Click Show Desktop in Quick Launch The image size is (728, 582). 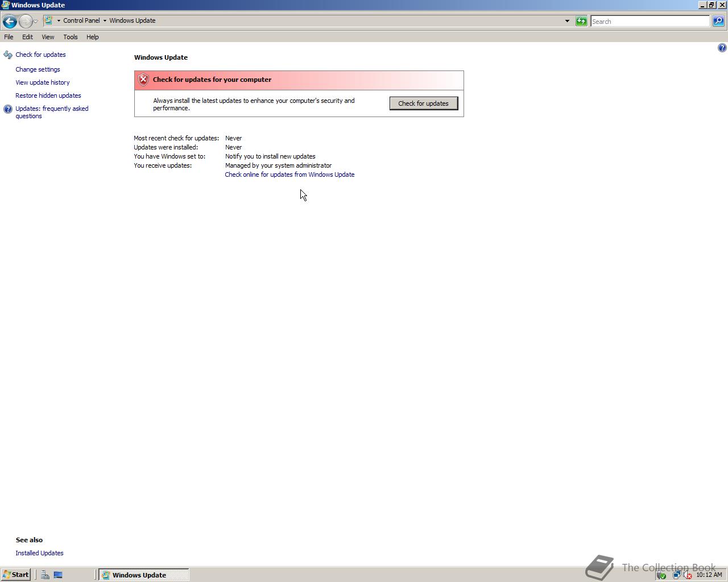click(x=58, y=575)
